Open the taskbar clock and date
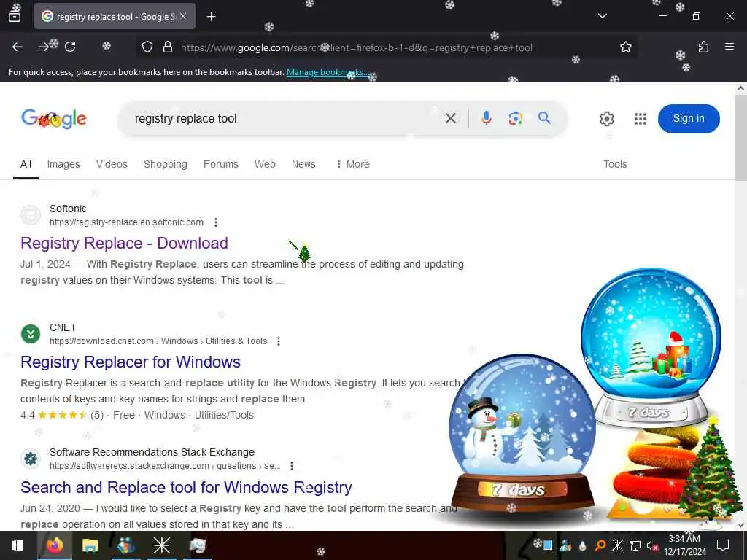The image size is (747, 560). tap(684, 545)
